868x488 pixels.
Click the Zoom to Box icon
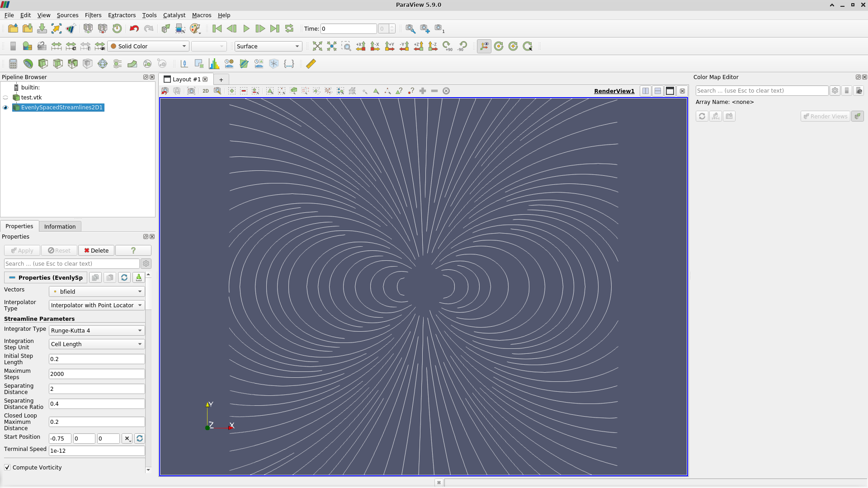point(346,46)
